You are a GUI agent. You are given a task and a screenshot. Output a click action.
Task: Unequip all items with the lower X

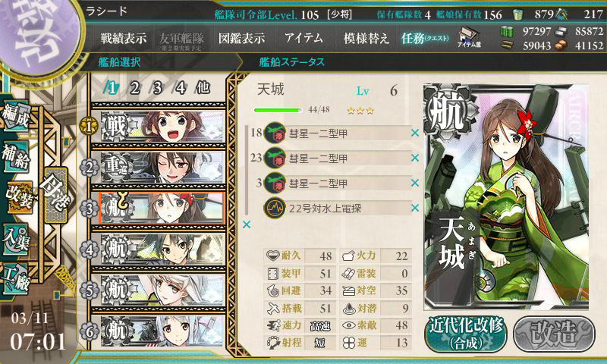pos(247,224)
